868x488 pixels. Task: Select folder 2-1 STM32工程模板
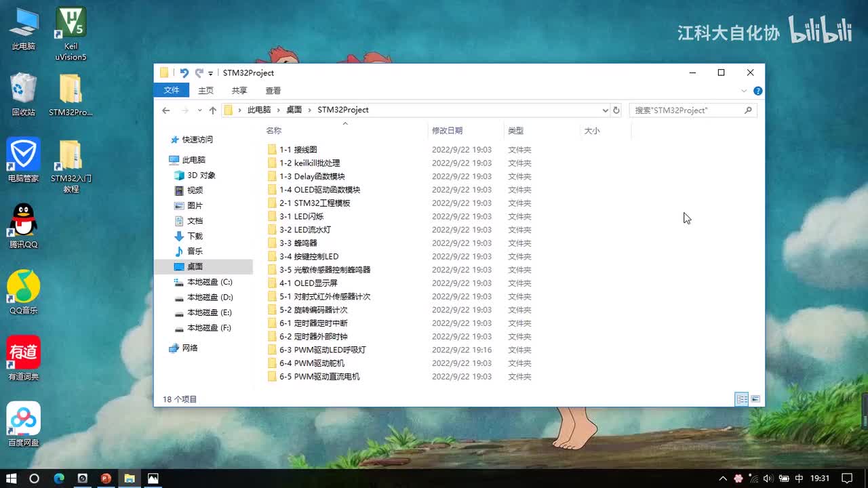click(x=315, y=203)
